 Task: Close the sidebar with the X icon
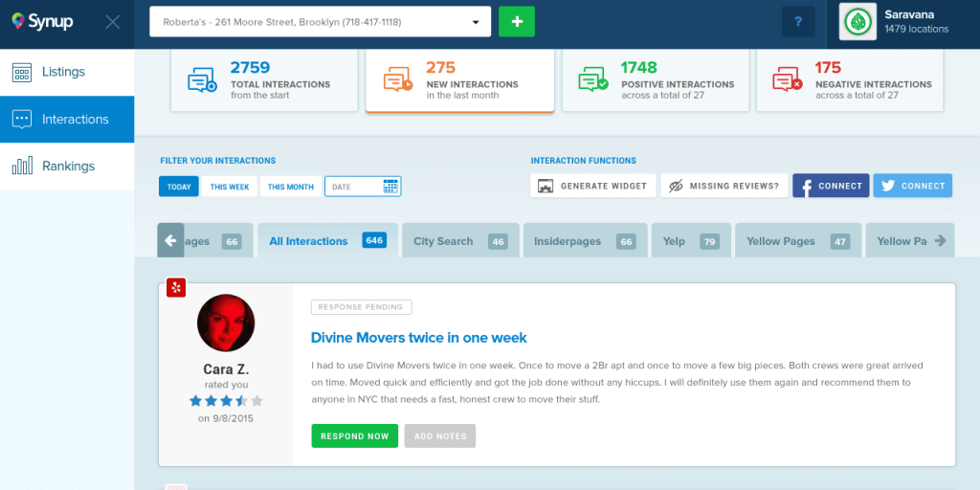point(113,23)
